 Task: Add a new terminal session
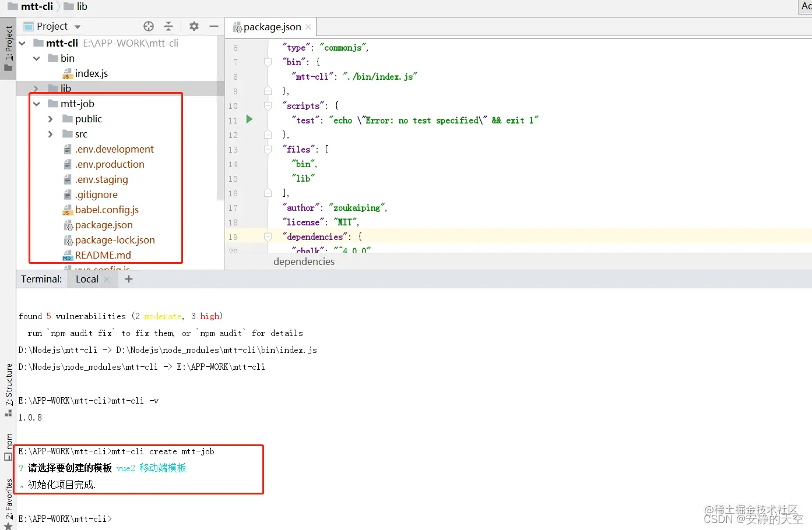pos(129,279)
